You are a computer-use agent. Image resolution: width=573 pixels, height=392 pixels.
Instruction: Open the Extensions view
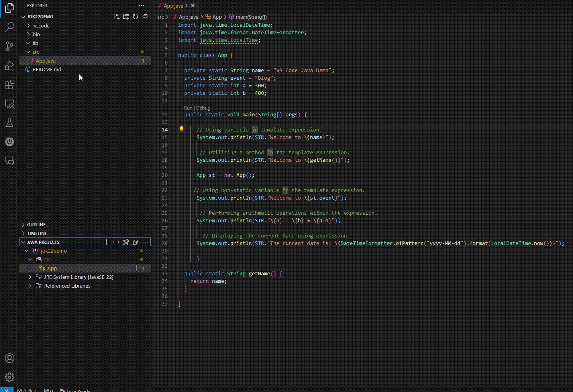click(9, 84)
